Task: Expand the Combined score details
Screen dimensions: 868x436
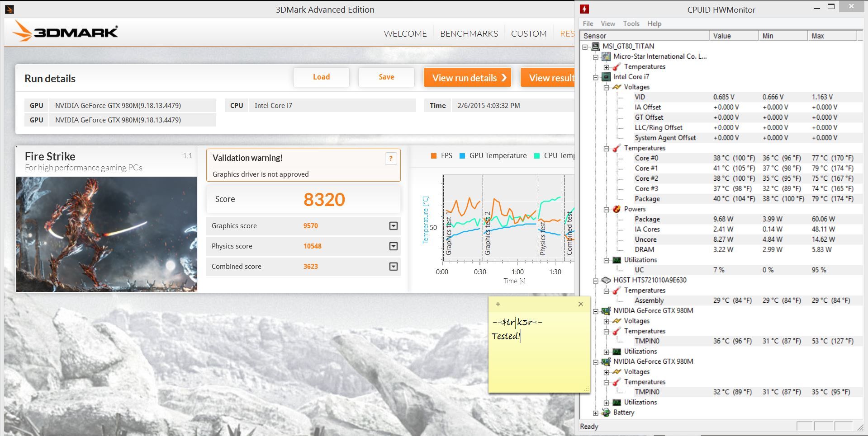Action: tap(394, 267)
